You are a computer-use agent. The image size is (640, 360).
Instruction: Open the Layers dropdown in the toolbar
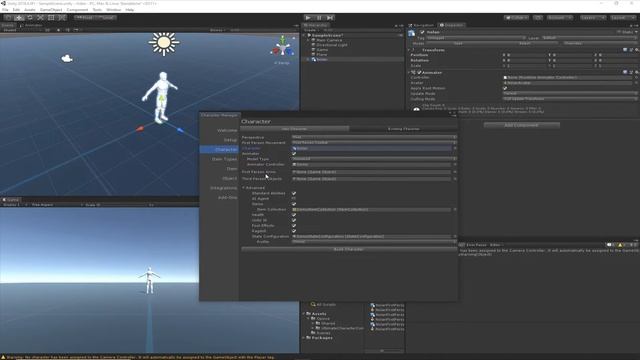tap(592, 18)
